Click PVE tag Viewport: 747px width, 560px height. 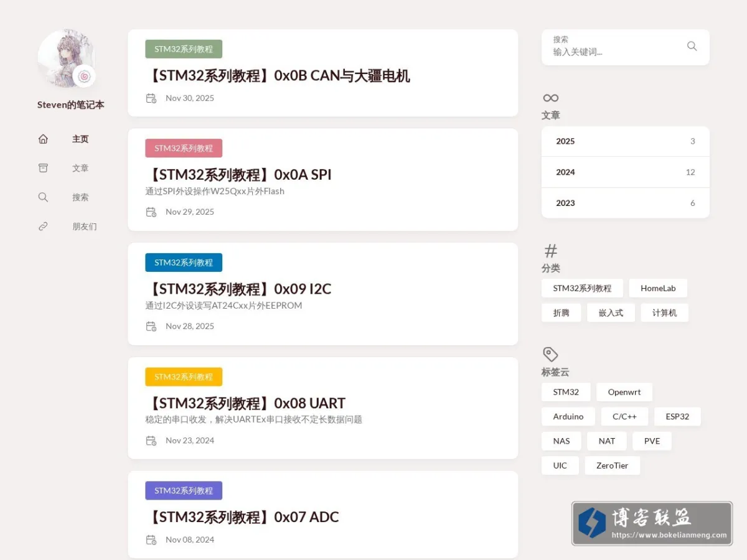point(652,441)
